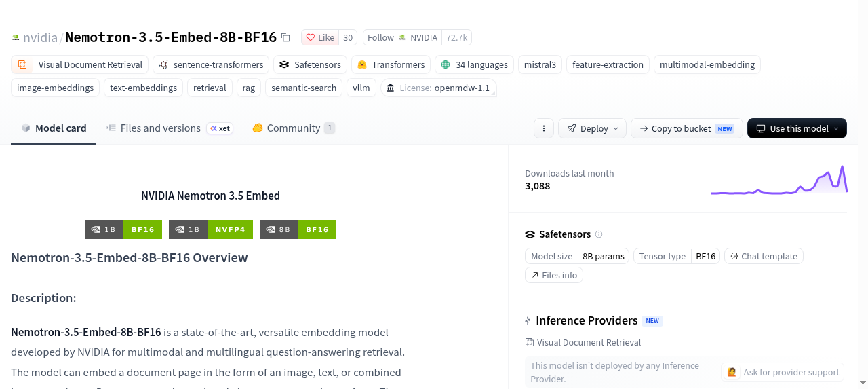Click Ask for provider support
Screen dimensions: 868x389
pyautogui.click(x=783, y=372)
